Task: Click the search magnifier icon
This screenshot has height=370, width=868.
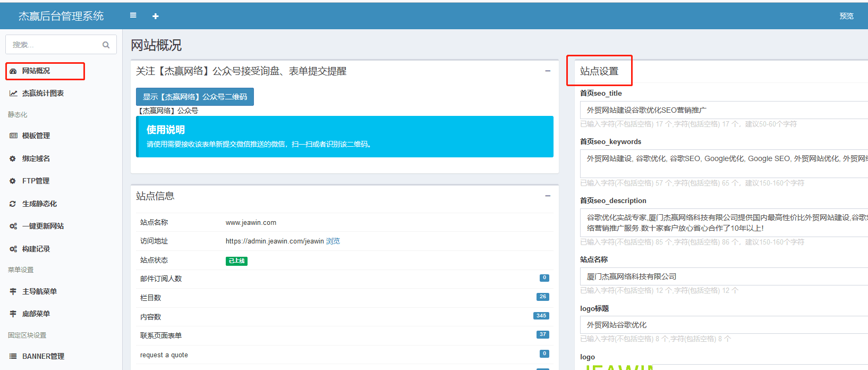Action: 106,45
